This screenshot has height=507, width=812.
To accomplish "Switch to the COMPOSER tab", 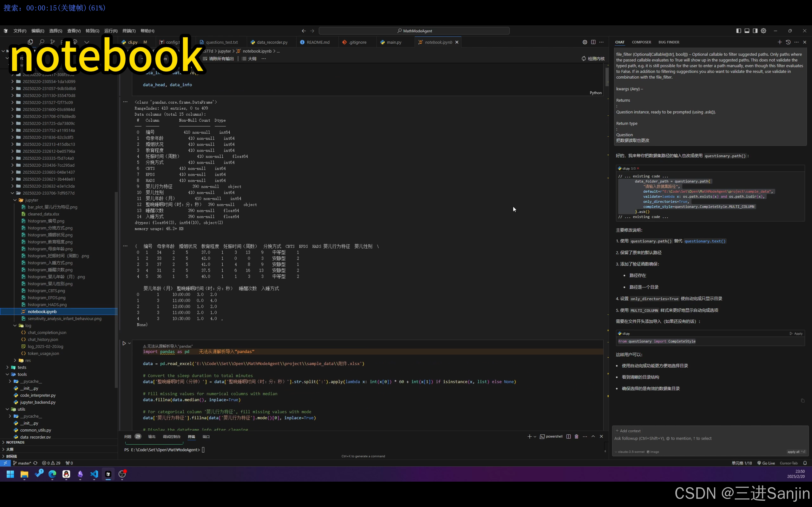I will click(x=641, y=42).
